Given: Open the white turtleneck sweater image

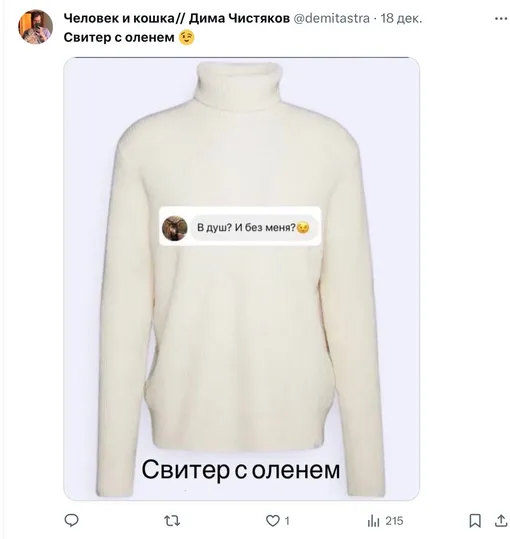Looking at the screenshot, I should (x=242, y=278).
